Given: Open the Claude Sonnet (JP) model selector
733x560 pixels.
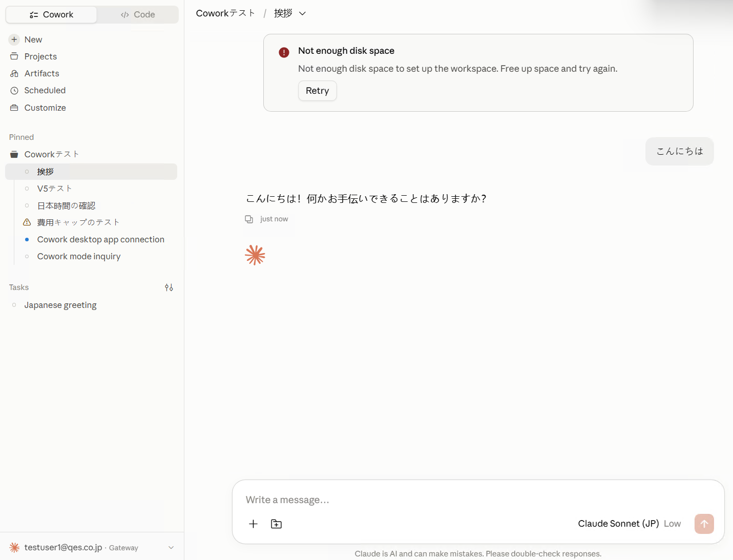Looking at the screenshot, I should click(618, 524).
